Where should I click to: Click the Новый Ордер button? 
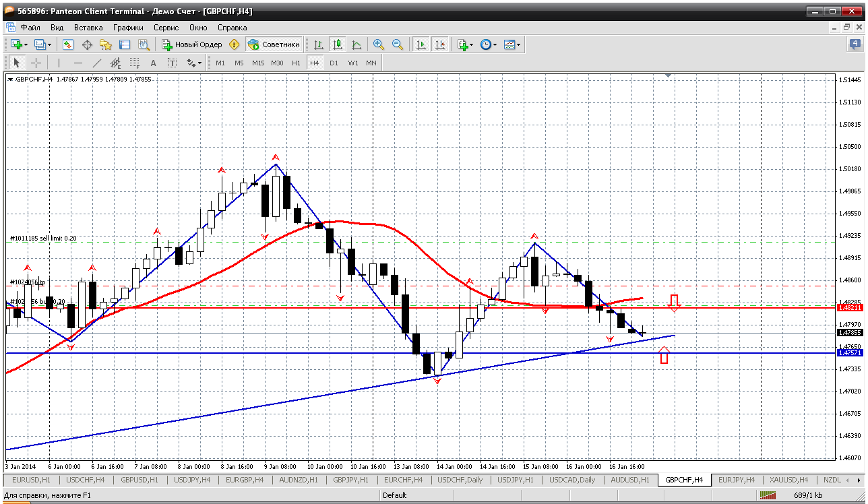pyautogui.click(x=191, y=44)
